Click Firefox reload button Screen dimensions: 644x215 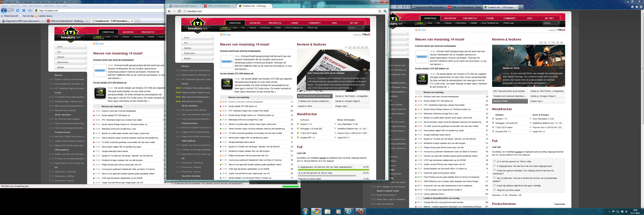click(x=18, y=11)
